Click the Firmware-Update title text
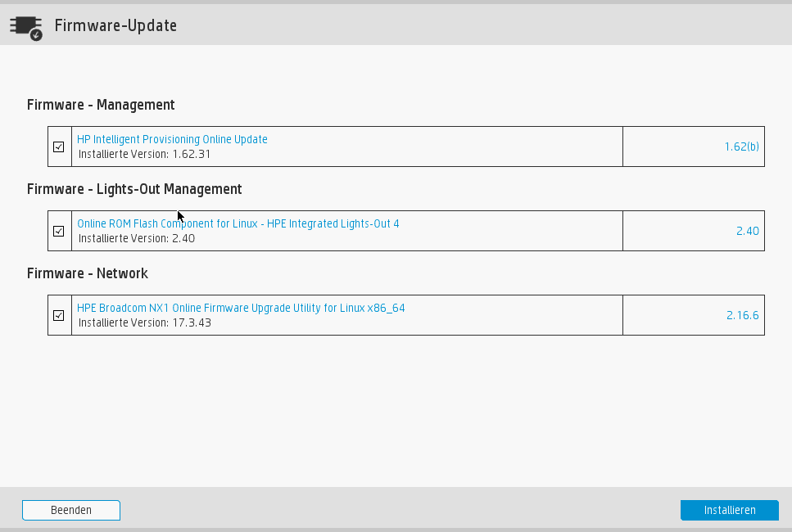Image resolution: width=792 pixels, height=532 pixels. click(115, 25)
